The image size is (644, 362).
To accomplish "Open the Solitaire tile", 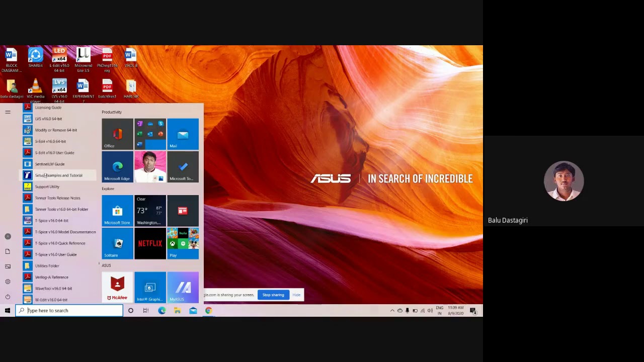I will click(x=117, y=243).
